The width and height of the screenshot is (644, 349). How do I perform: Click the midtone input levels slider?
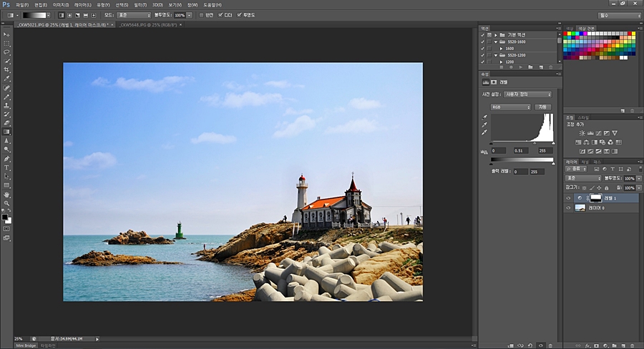535,144
